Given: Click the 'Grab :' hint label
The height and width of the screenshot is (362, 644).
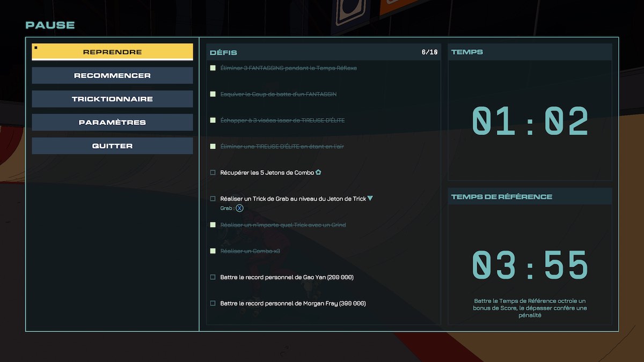Looking at the screenshot, I should [x=227, y=208].
